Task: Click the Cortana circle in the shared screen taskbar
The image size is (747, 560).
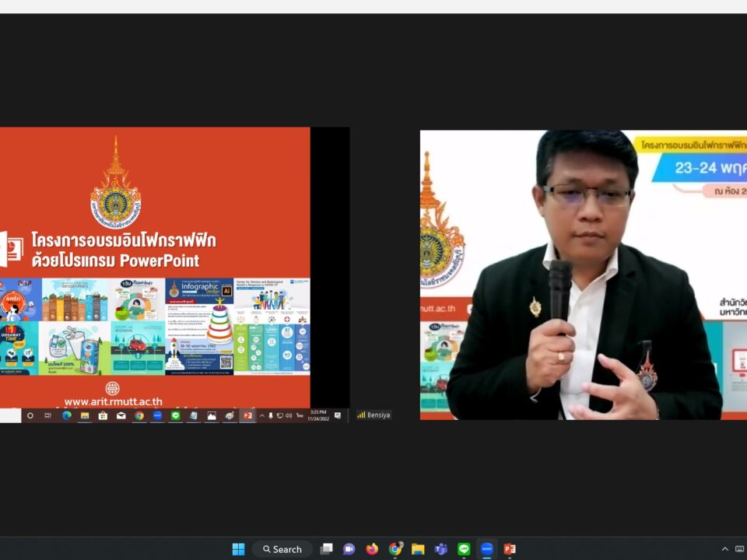Action: click(30, 415)
